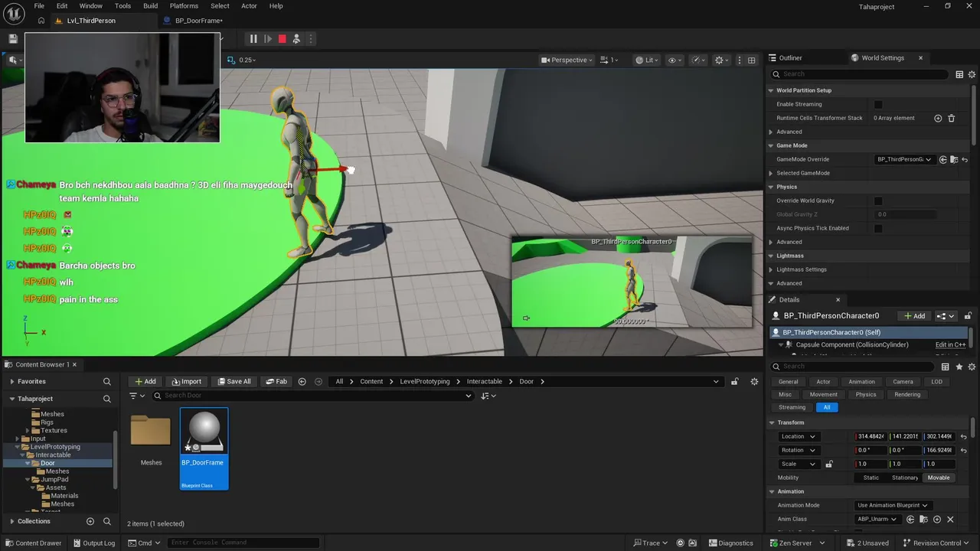Toggle the viewport layout grid icon

click(752, 60)
